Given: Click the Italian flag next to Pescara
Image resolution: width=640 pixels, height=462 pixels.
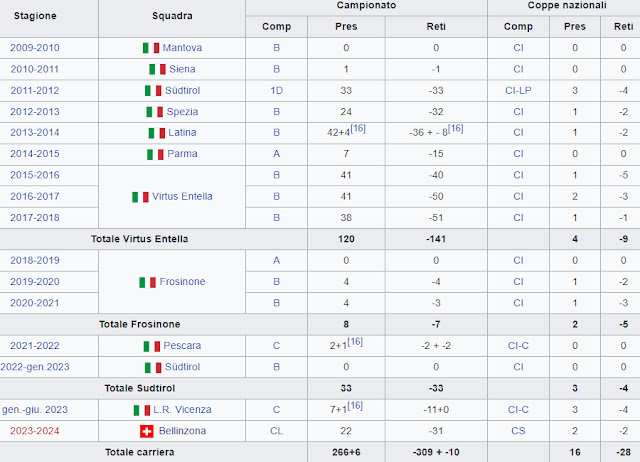Looking at the screenshot, I should click(x=152, y=345).
